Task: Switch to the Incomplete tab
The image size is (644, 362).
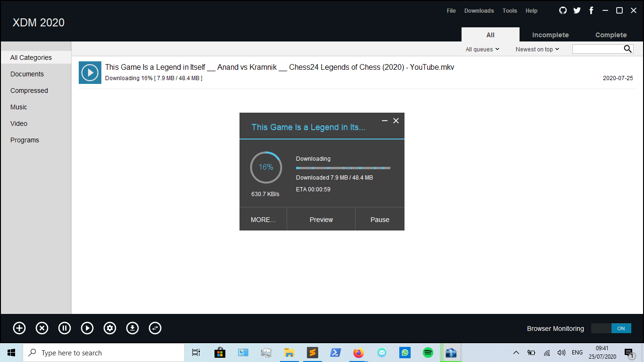Action: (x=550, y=34)
